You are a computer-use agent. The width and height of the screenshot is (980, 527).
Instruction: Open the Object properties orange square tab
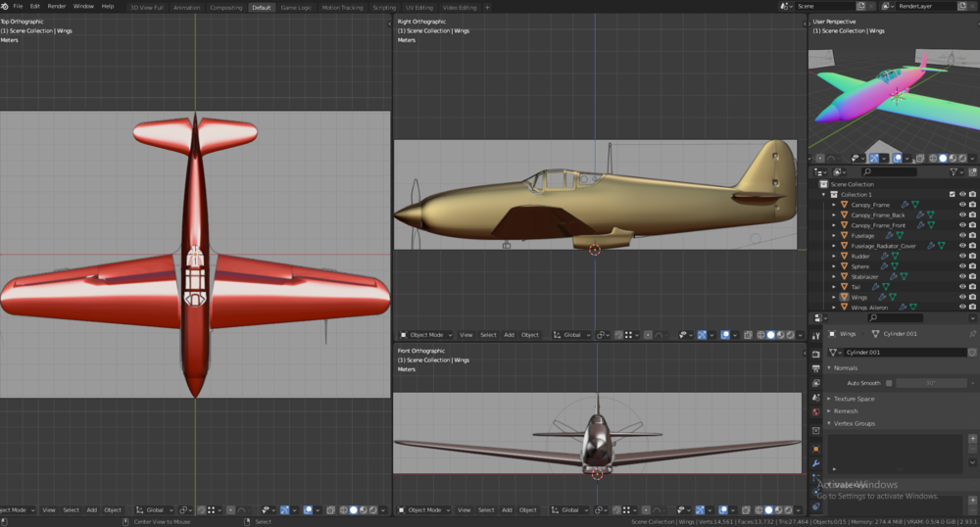[x=815, y=448]
